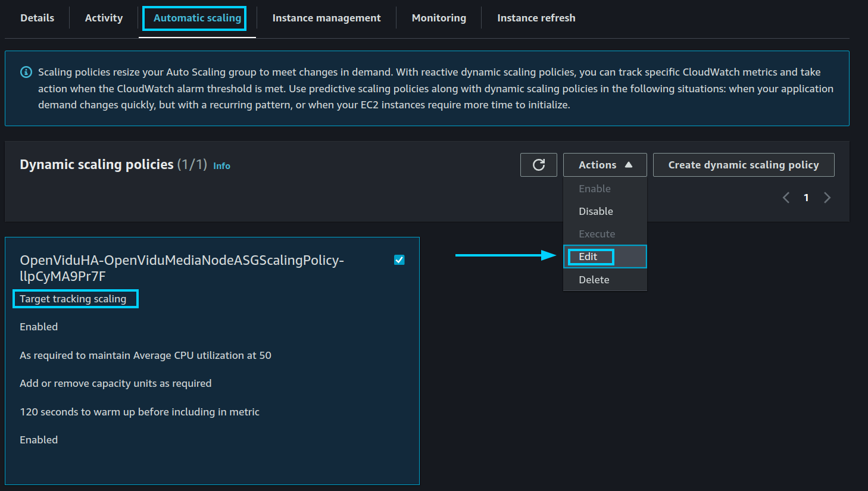This screenshot has width=868, height=491.
Task: Open the Instance management tab
Action: tap(326, 18)
